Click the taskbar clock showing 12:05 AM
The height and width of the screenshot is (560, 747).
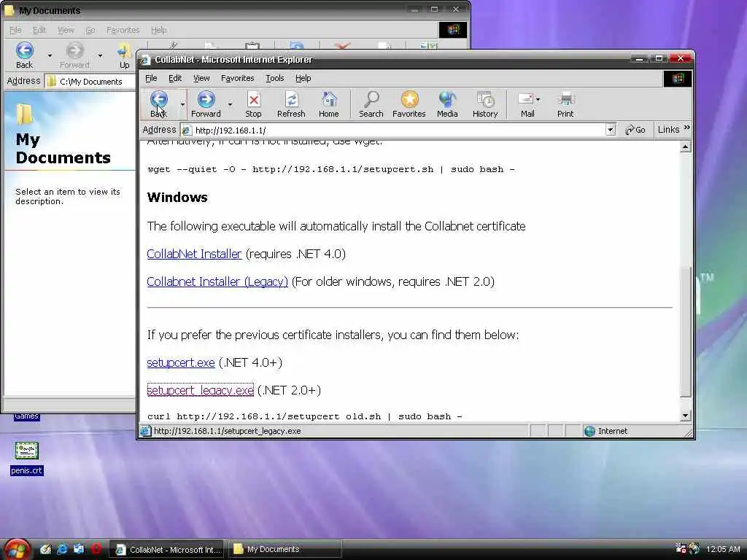(x=723, y=549)
